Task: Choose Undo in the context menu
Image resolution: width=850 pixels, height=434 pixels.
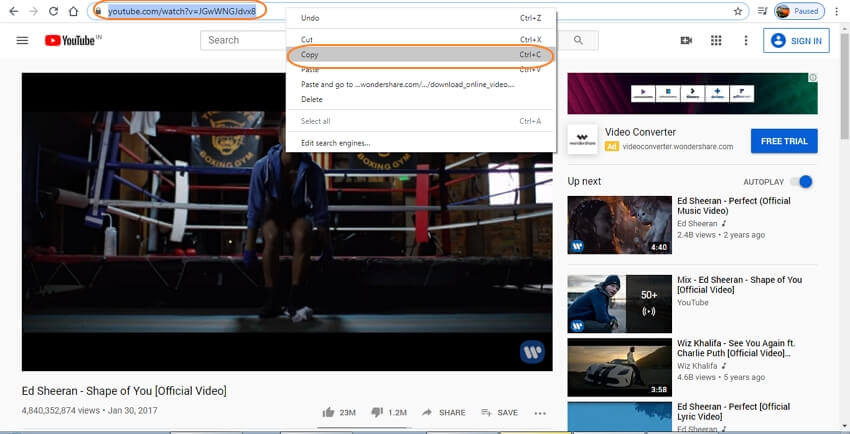Action: (x=421, y=18)
